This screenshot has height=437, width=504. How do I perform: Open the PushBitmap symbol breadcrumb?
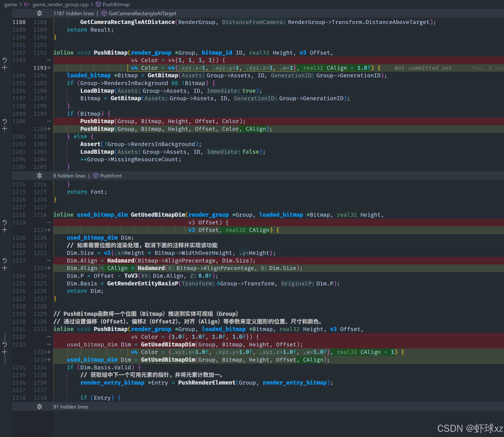pos(116,4)
